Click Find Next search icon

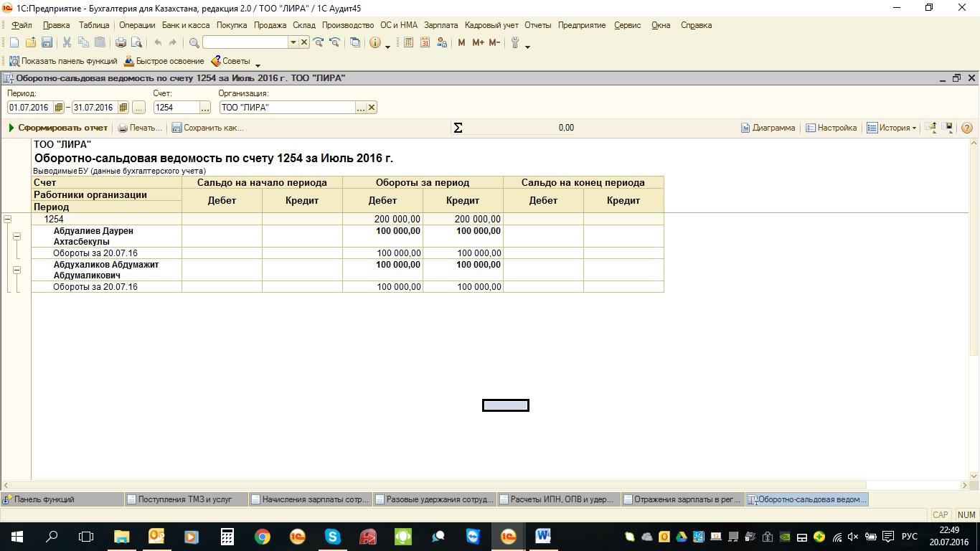319,42
